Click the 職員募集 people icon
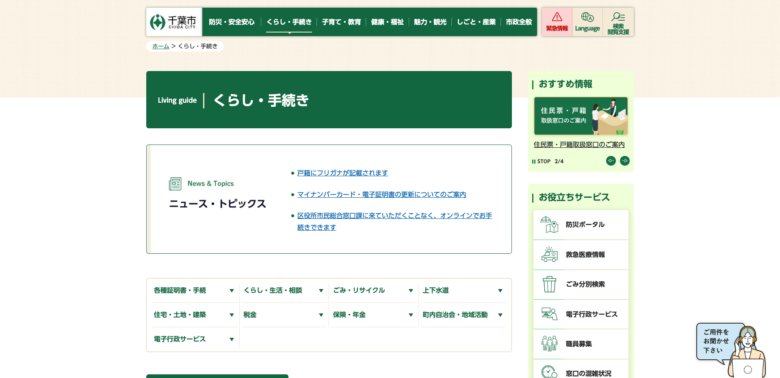This screenshot has width=780, height=378. 549,344
